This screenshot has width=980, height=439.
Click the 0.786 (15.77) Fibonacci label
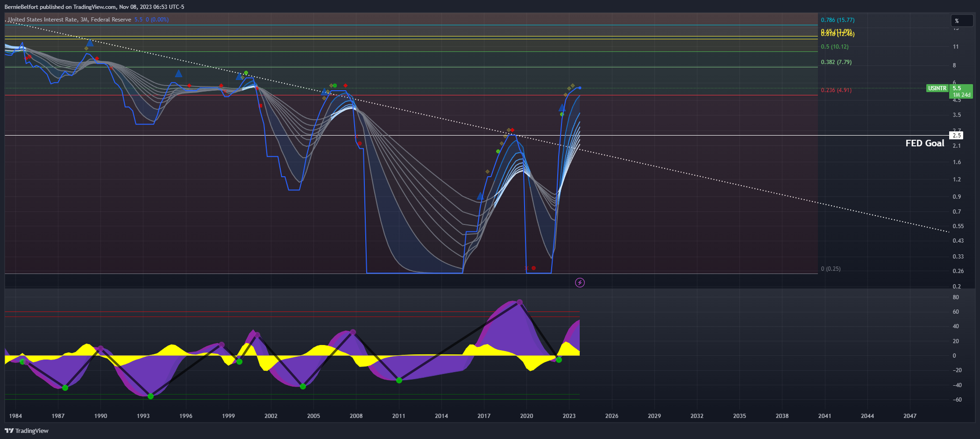coord(838,20)
